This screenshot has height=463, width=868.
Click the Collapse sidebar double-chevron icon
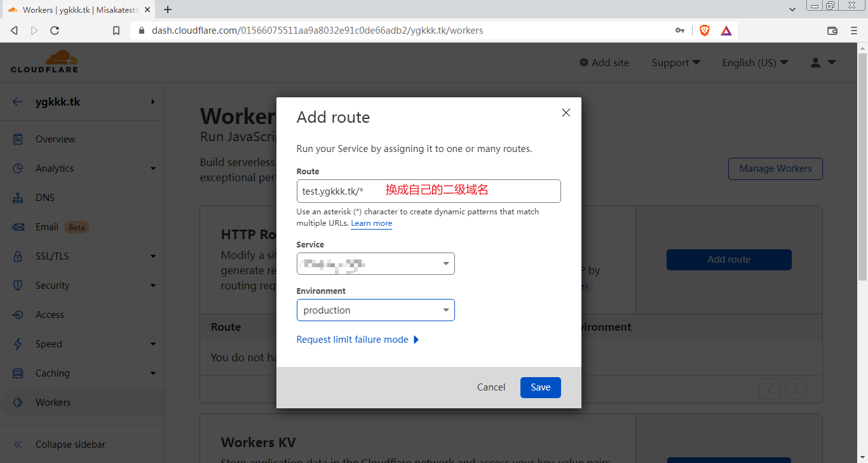[18, 445]
